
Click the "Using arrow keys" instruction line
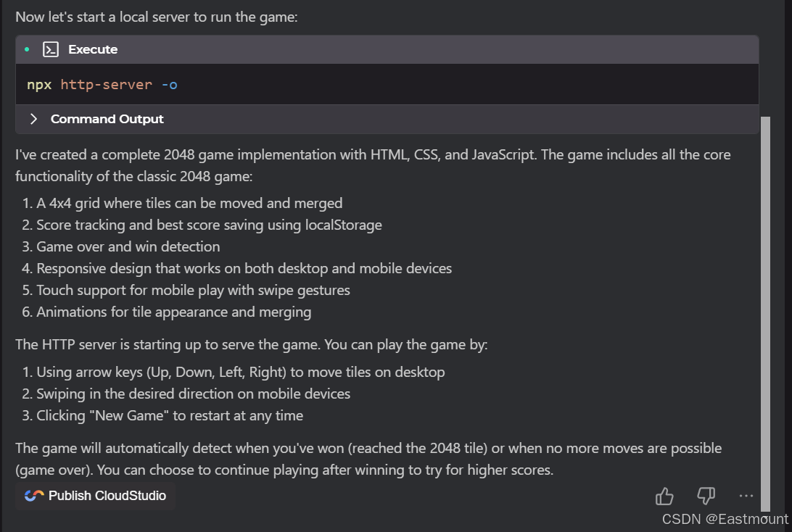pos(240,372)
